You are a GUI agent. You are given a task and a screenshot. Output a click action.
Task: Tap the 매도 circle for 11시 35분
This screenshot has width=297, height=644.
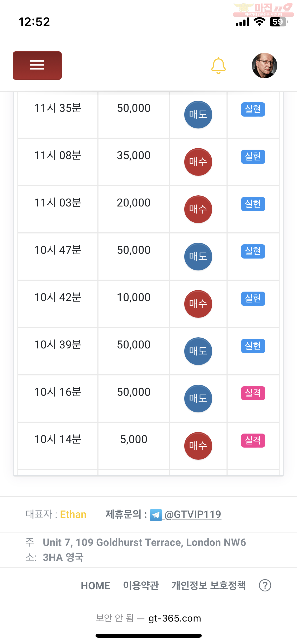click(x=198, y=114)
